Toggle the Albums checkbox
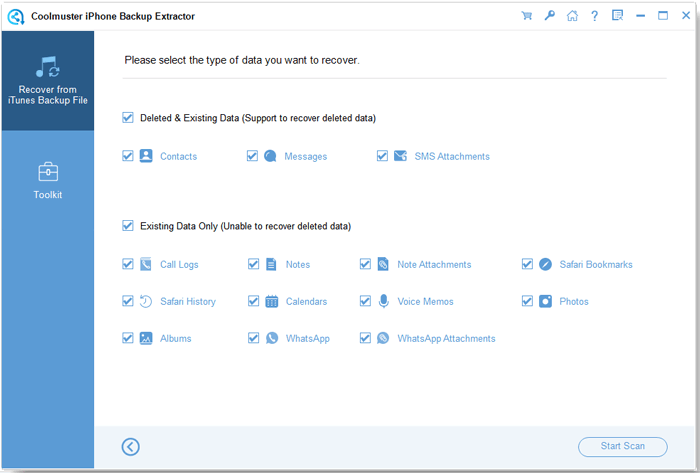Screen dimensions: 700x473 pyautogui.click(x=128, y=338)
